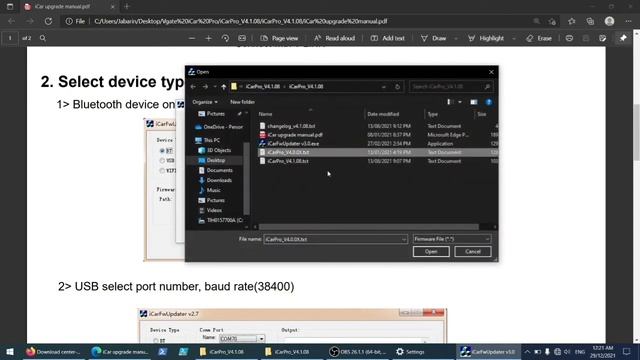Go up one folder level in Open dialog
The width and height of the screenshot is (640, 360).
click(223, 87)
